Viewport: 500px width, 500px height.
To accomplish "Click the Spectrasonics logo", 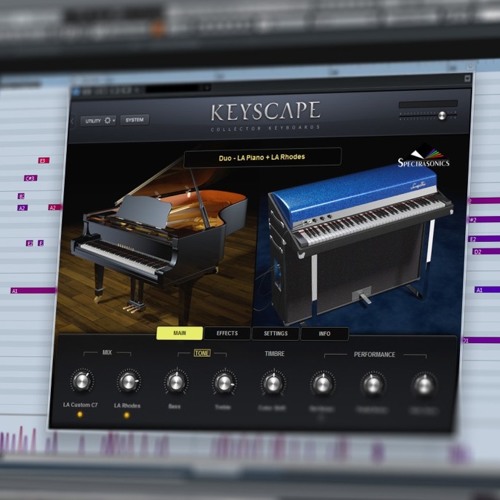I will 424,157.
